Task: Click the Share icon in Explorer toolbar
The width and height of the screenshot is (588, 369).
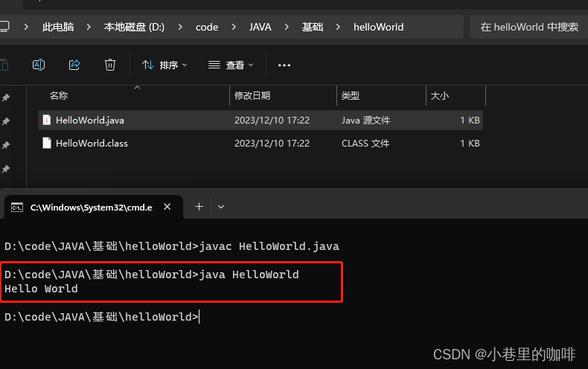Action: tap(74, 65)
